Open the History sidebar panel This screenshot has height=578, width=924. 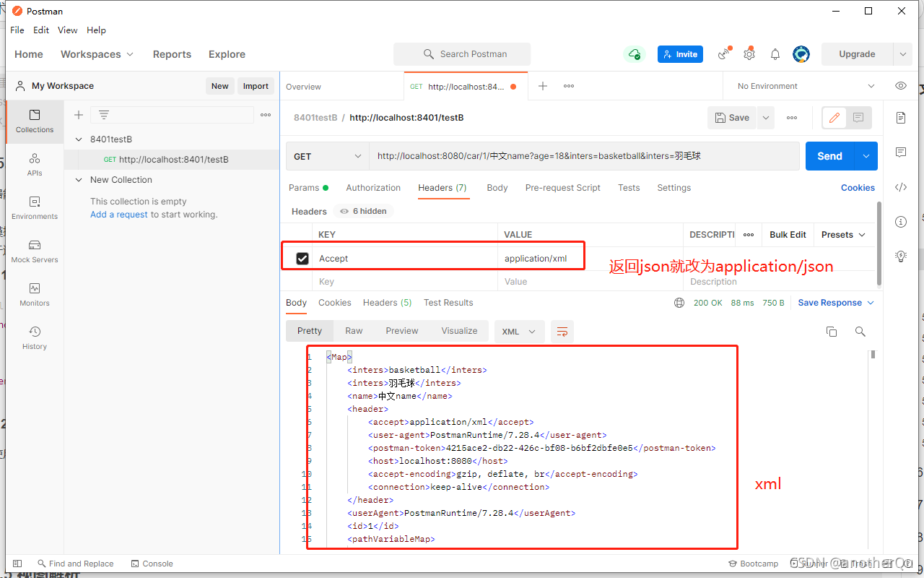[35, 337]
